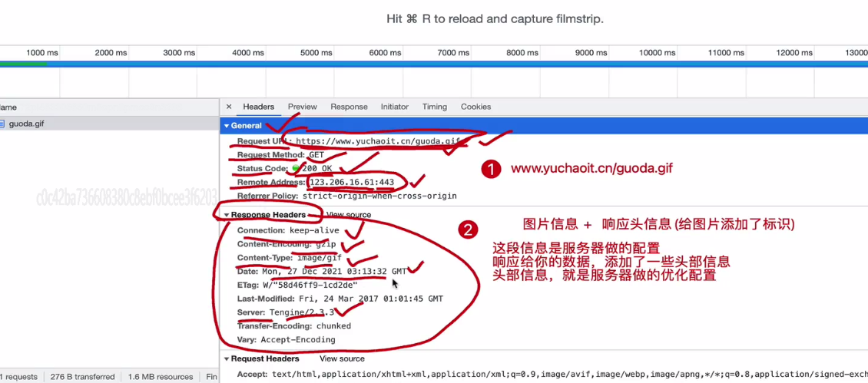Open the Cookies tab

tap(475, 107)
